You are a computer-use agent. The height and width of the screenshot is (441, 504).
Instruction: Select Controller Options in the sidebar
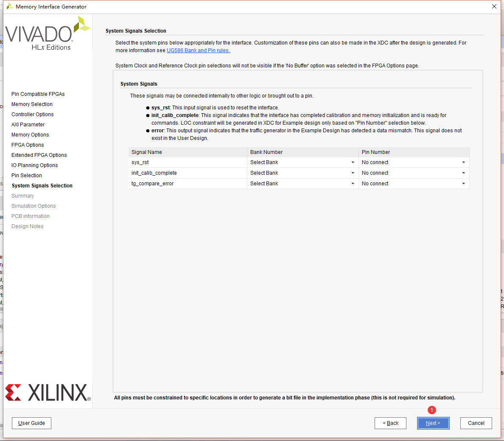click(x=32, y=114)
